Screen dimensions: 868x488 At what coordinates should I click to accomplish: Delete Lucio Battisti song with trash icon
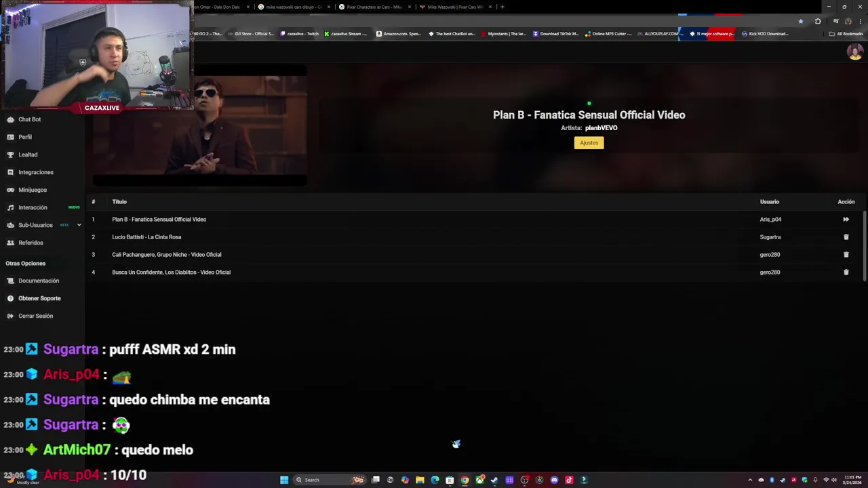click(x=846, y=237)
